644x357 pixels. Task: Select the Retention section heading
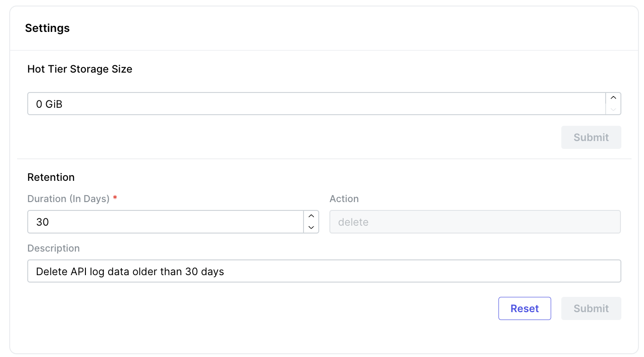click(51, 177)
